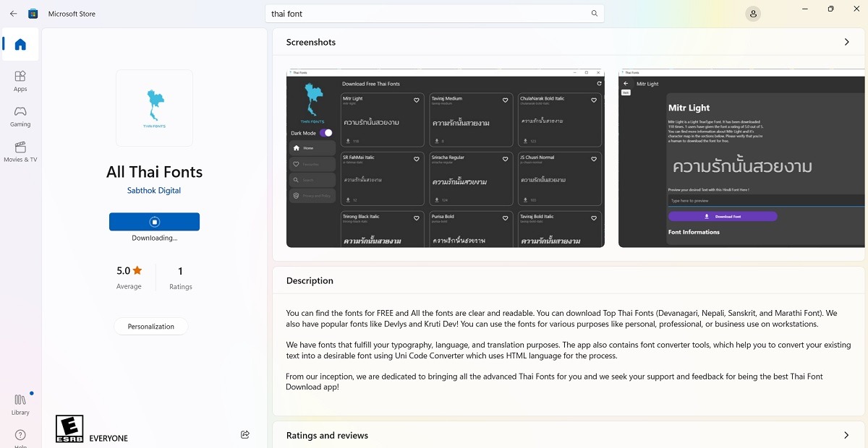Select the Home icon in the sidebar
The width and height of the screenshot is (868, 448).
[x=20, y=44]
